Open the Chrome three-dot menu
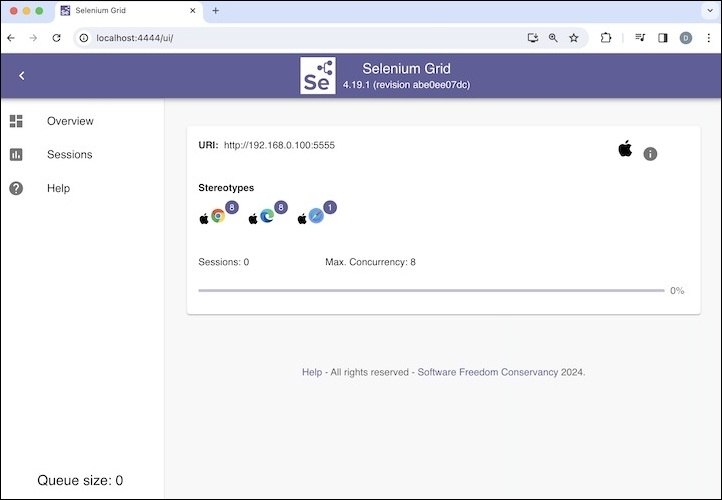The width and height of the screenshot is (722, 500). (709, 38)
